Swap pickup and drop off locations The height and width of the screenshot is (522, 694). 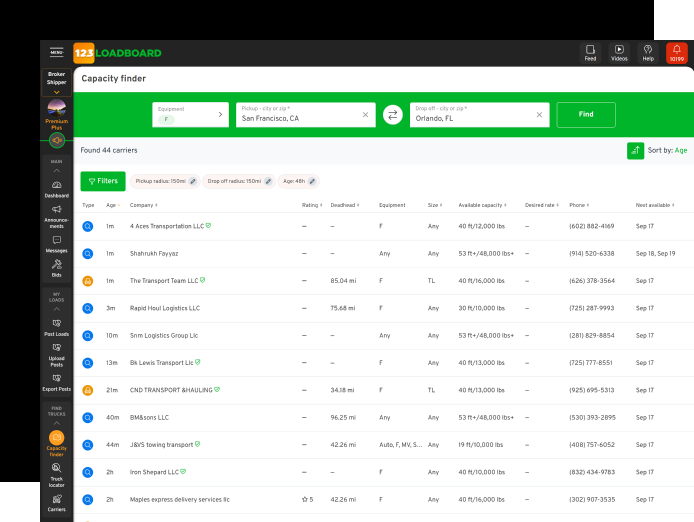[x=393, y=115]
